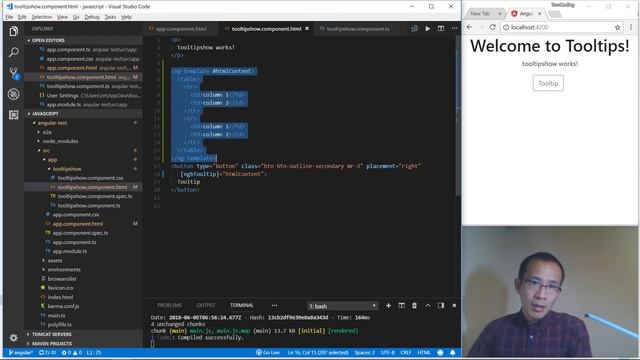
Task: Collapse the angular-test folder
Action: click(52, 123)
